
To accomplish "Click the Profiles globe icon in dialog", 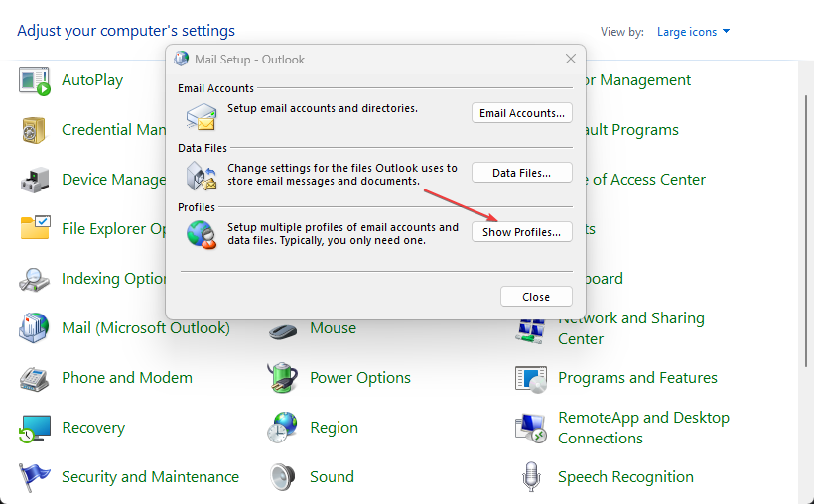I will click(x=202, y=234).
